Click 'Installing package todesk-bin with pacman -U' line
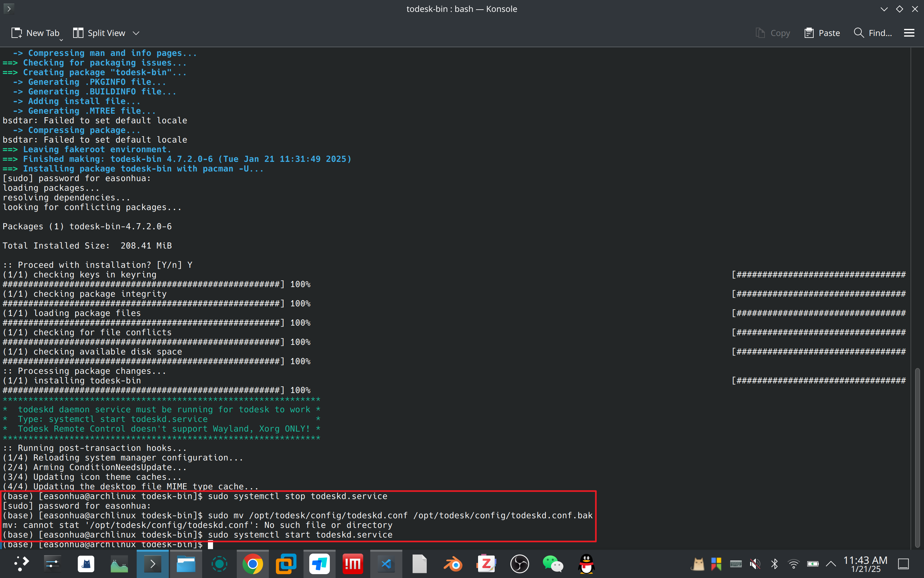 [133, 169]
